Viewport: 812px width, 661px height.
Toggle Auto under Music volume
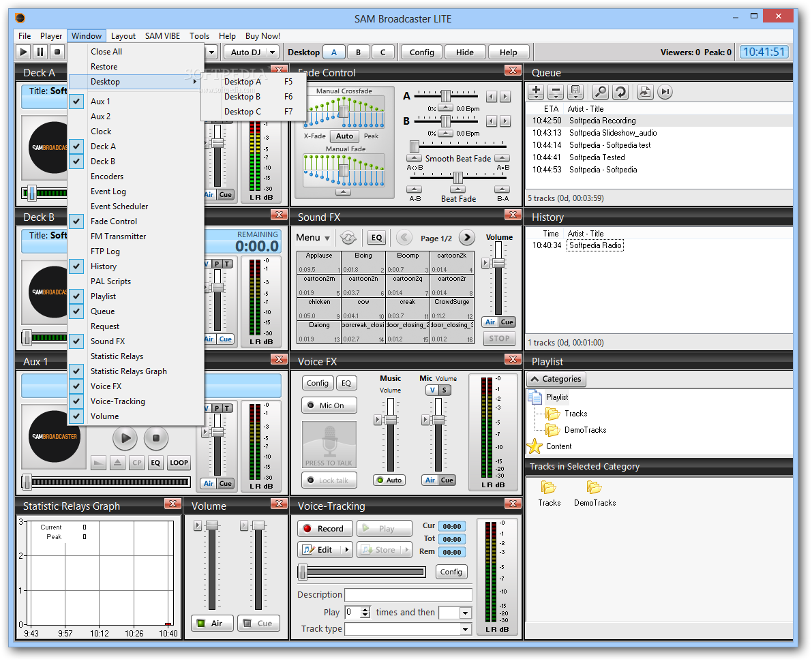(389, 480)
